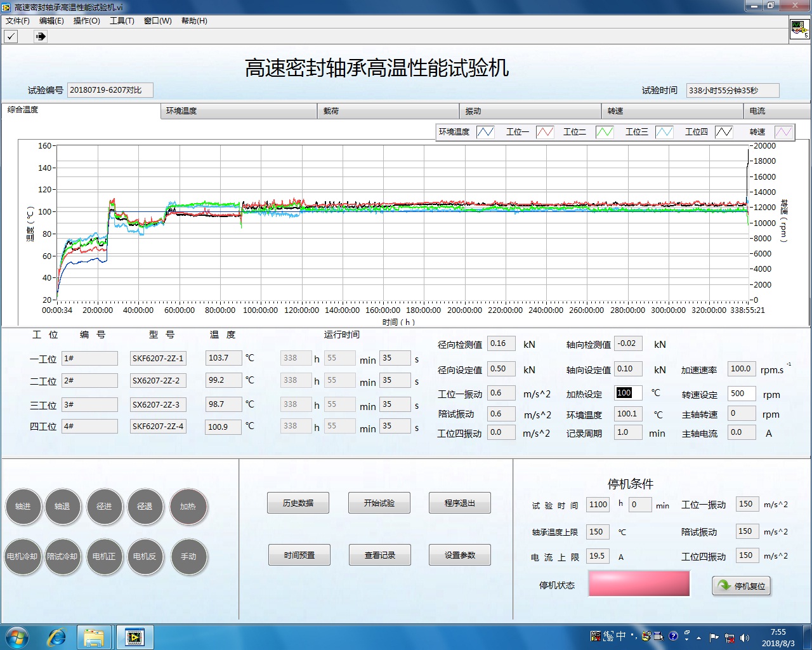The height and width of the screenshot is (650, 812).
Task: Click the LabVIEW app taskbar icon
Action: pos(134,637)
